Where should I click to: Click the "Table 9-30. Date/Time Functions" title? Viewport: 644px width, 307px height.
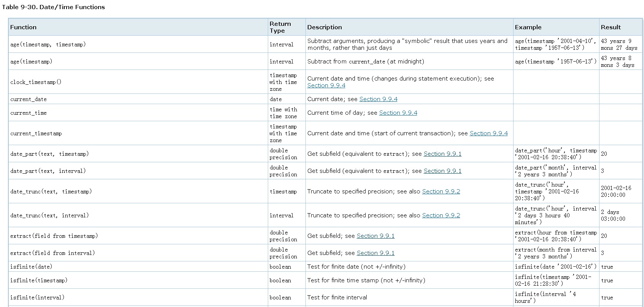click(x=54, y=7)
